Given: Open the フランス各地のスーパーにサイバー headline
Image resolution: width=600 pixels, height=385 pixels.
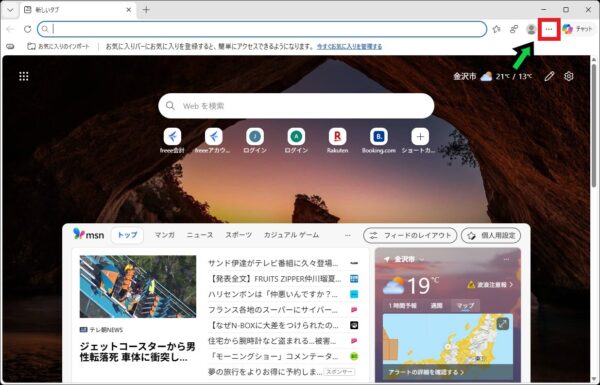Looking at the screenshot, I should pos(273,310).
